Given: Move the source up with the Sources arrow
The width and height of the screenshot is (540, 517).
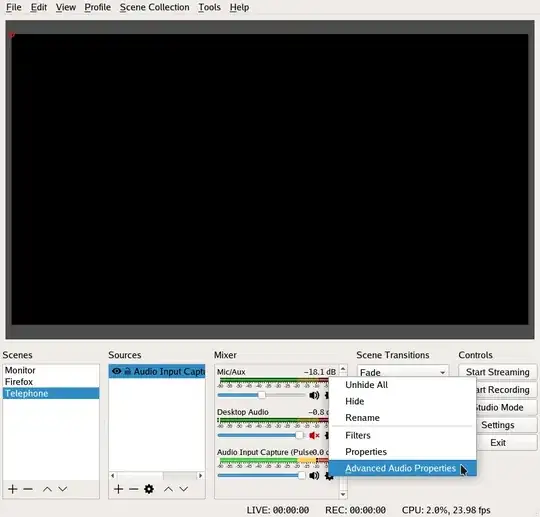Looking at the screenshot, I should [x=168, y=489].
